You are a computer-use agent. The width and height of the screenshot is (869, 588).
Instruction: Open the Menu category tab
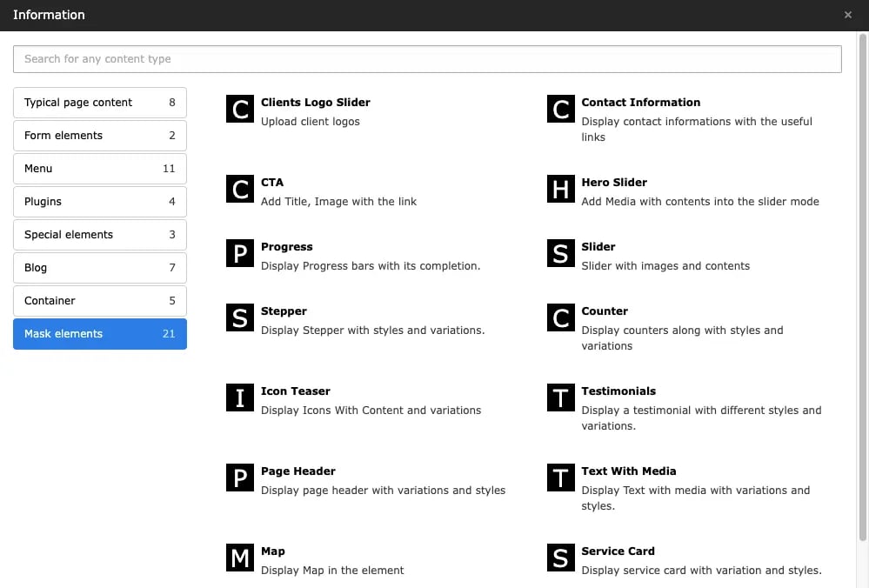click(100, 169)
